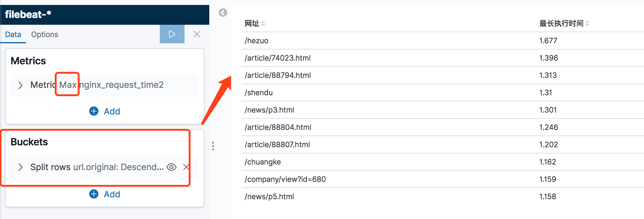The width and height of the screenshot is (644, 219).
Task: Switch to the Options tab
Action: coord(45,34)
